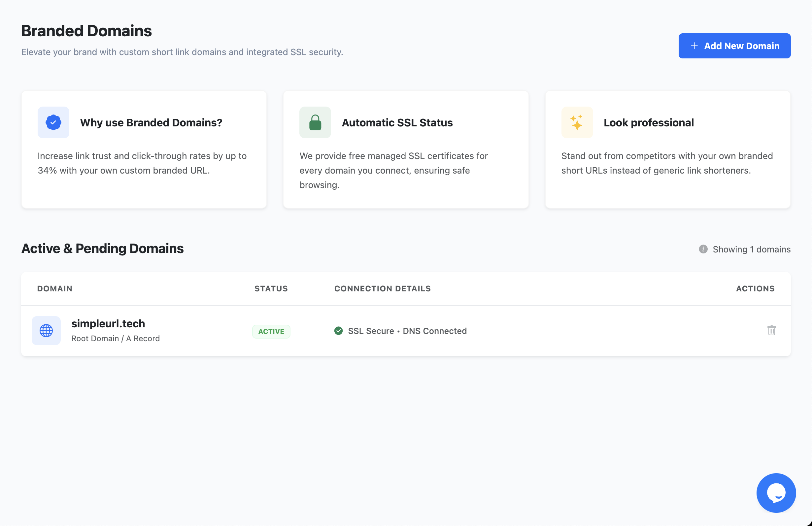This screenshot has height=526, width=812.
Task: Click the ACTIONS column header
Action: point(755,289)
